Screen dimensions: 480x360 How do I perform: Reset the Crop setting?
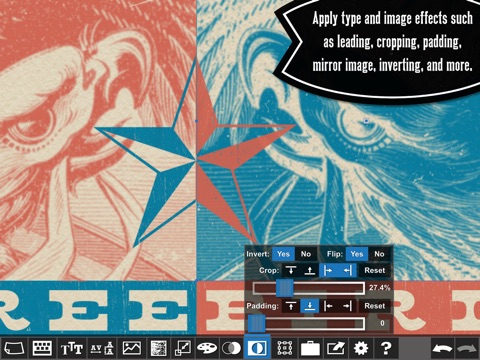pyautogui.click(x=375, y=270)
